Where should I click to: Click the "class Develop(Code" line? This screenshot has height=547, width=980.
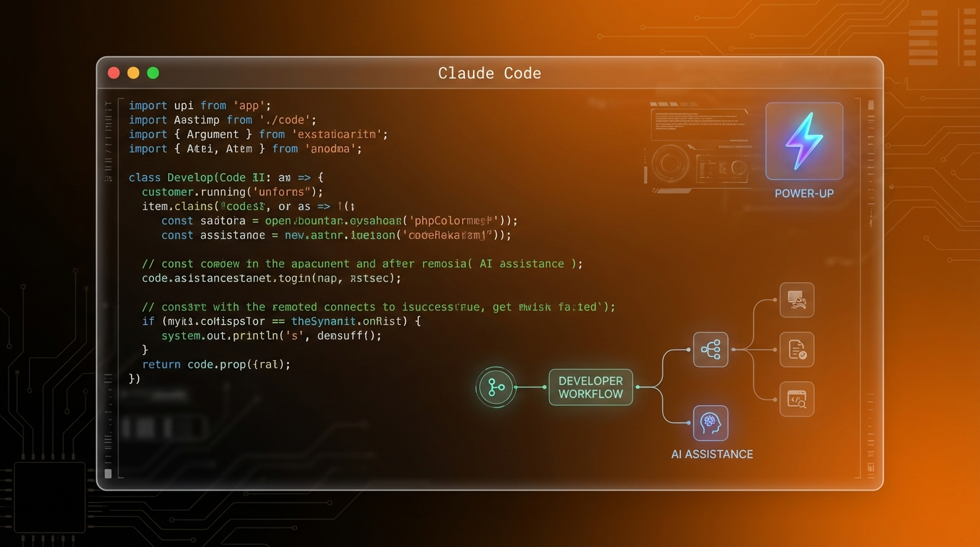tap(226, 177)
